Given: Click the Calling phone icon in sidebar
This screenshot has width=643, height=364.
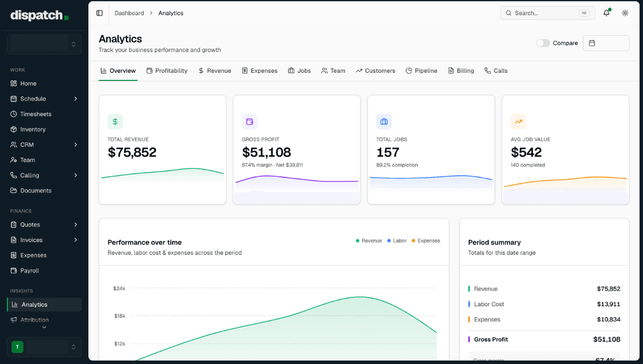Looking at the screenshot, I should [13, 175].
